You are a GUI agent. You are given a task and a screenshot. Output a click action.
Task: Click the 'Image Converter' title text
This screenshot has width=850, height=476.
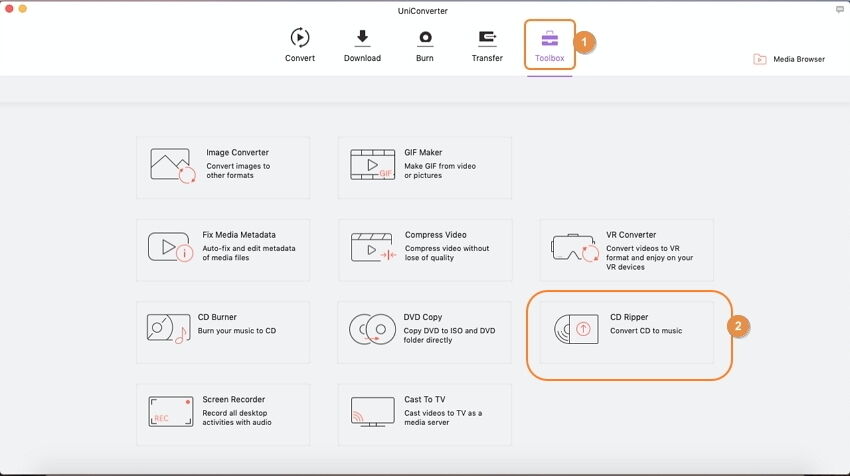pyautogui.click(x=237, y=152)
